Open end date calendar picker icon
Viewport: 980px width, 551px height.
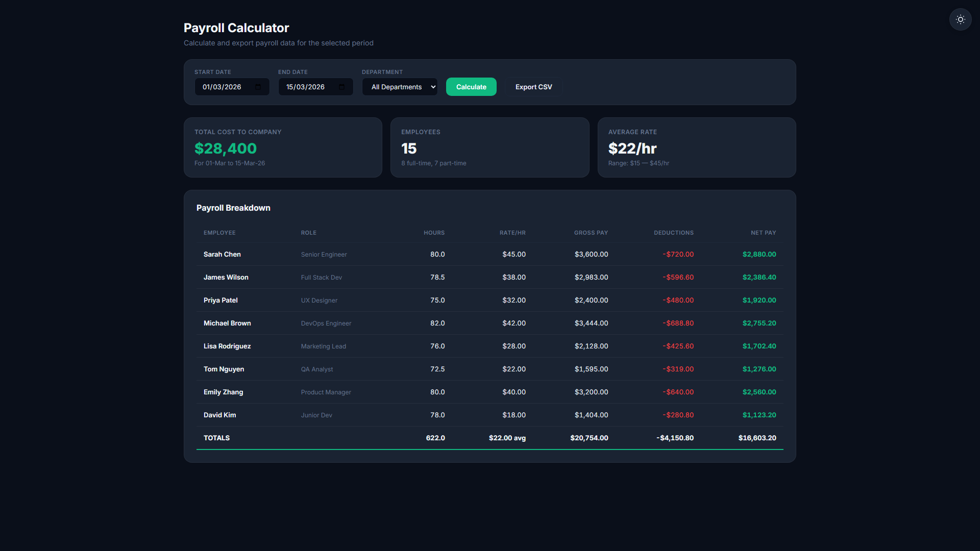(x=341, y=87)
